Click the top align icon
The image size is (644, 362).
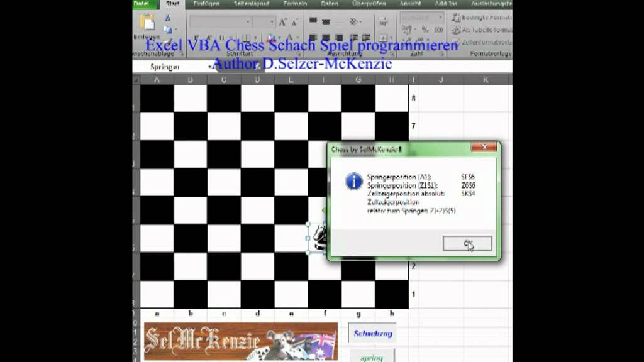point(313,21)
